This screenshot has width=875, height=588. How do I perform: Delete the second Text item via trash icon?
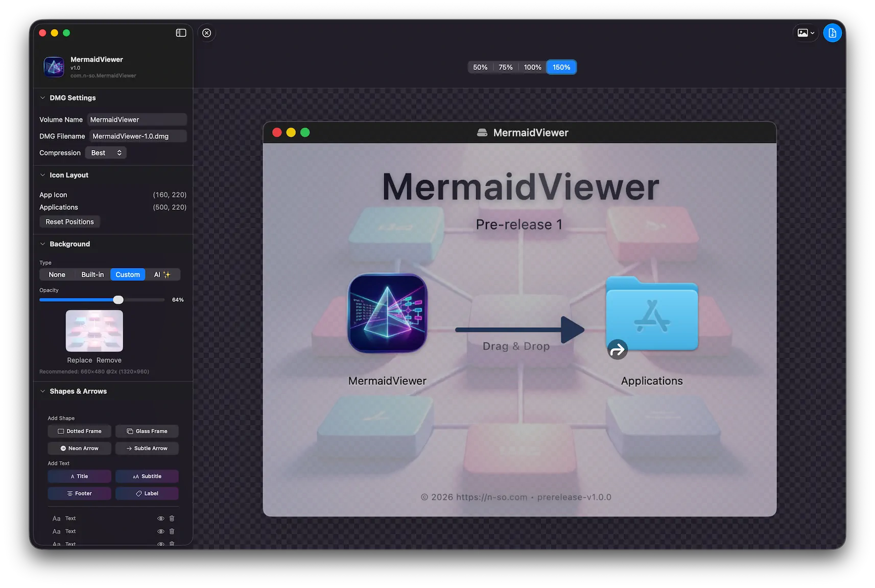172,531
